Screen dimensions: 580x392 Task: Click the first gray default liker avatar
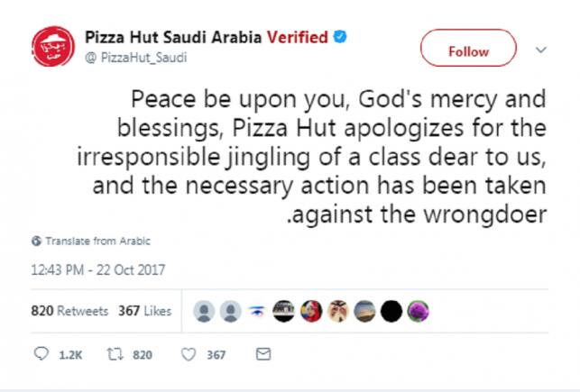(207, 311)
